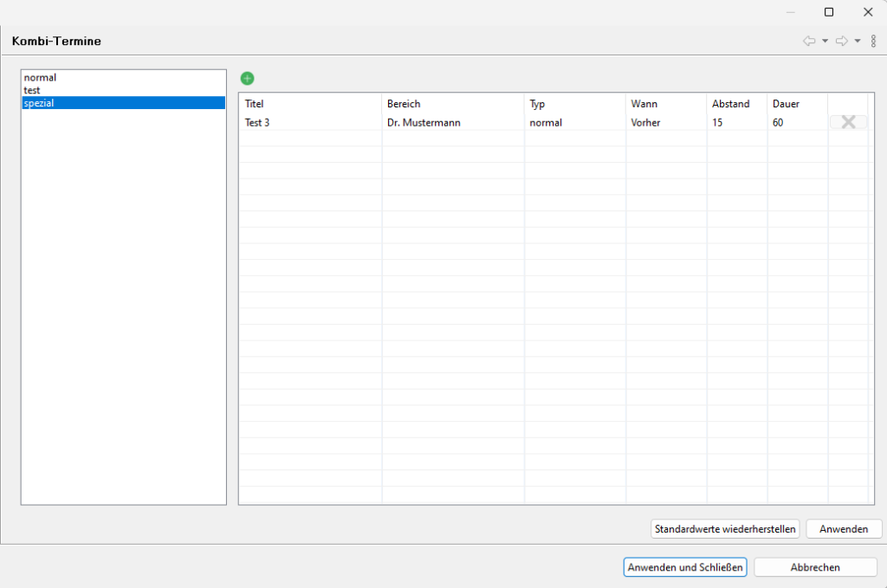Cancel the dialog with Abbrechen

click(814, 567)
